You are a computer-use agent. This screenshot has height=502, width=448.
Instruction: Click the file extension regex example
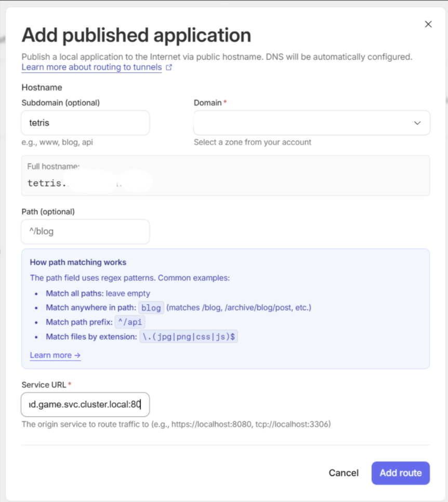click(x=189, y=337)
